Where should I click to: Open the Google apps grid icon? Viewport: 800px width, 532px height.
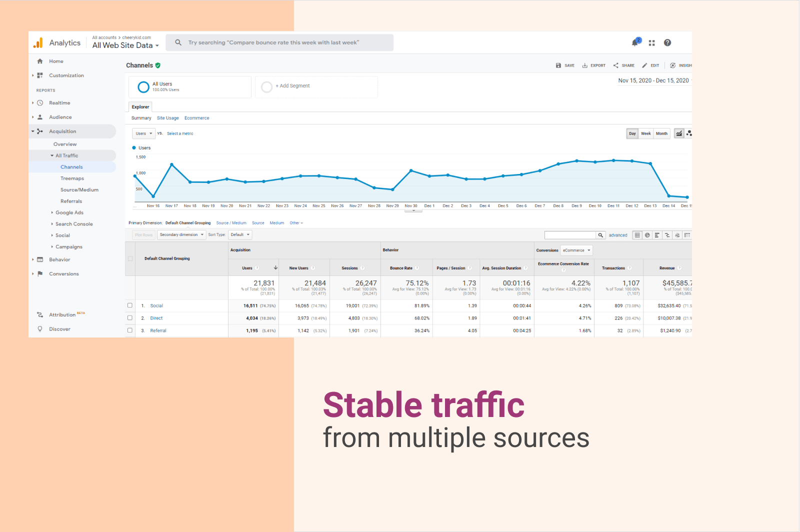coord(651,43)
